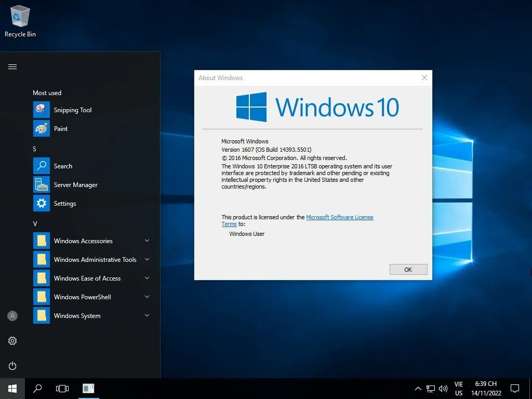Open the network status tray icon
The image size is (532, 399).
431,389
